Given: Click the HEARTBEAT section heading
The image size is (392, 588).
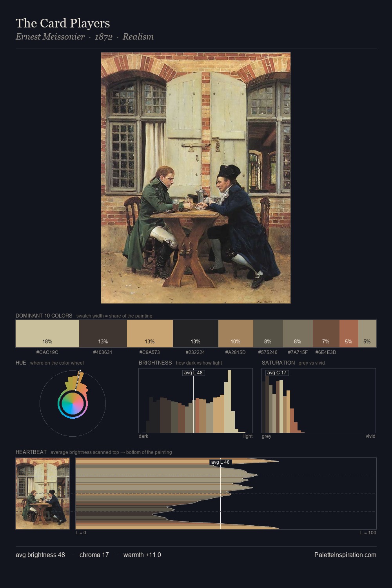Looking at the screenshot, I should pos(31,452).
